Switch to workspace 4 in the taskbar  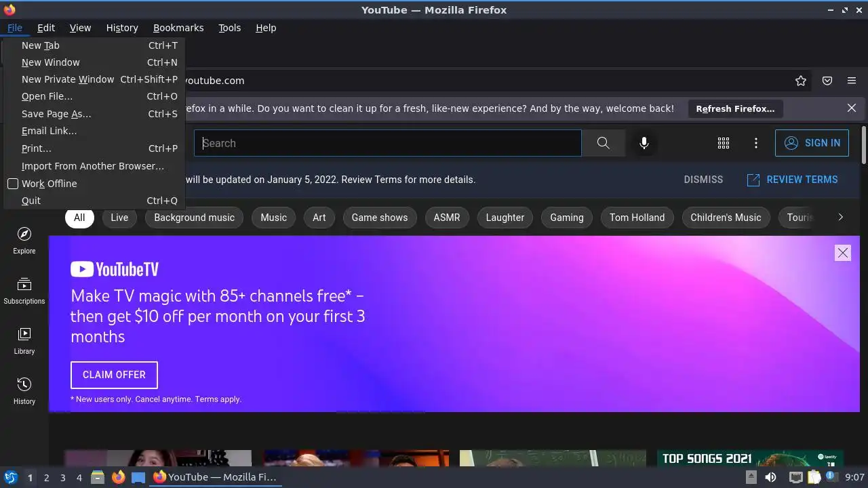(79, 478)
